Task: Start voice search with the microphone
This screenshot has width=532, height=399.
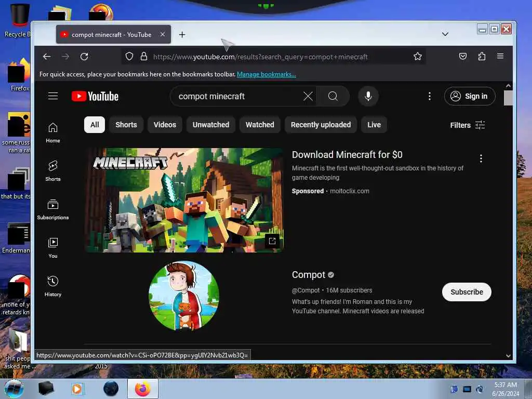Action: coord(368,96)
